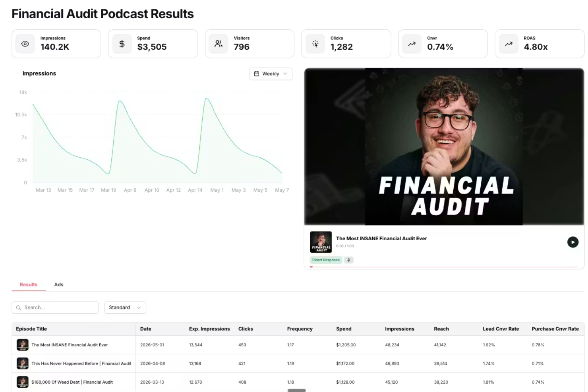Click the cursor icon in Clicks card
Image resolution: width=588 pixels, height=392 pixels.
[315, 44]
